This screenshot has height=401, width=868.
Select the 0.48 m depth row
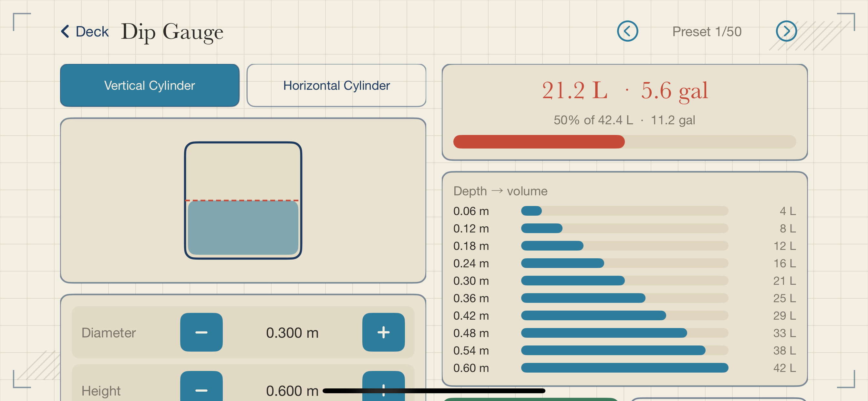625,333
